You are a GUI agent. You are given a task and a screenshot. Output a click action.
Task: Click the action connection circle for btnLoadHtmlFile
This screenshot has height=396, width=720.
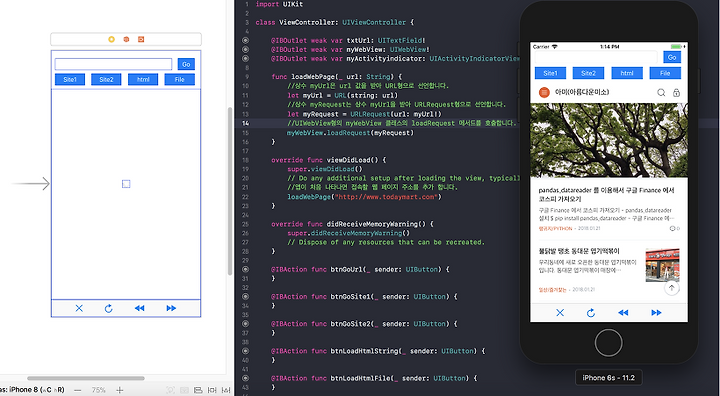pos(246,378)
